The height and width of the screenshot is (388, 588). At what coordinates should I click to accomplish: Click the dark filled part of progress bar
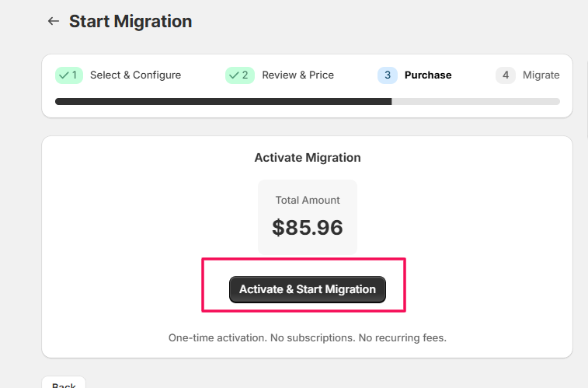pyautogui.click(x=223, y=101)
